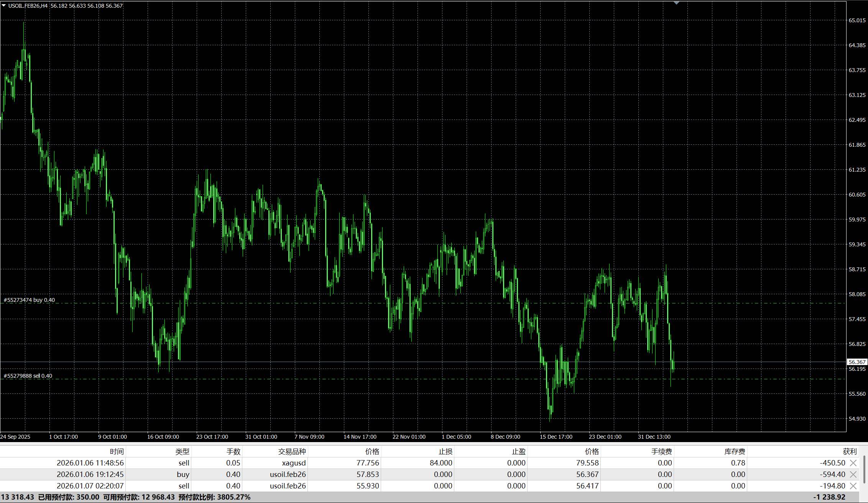Select the xagusd order row symbol cell
Image resolution: width=868 pixels, height=503 pixels.
294,463
